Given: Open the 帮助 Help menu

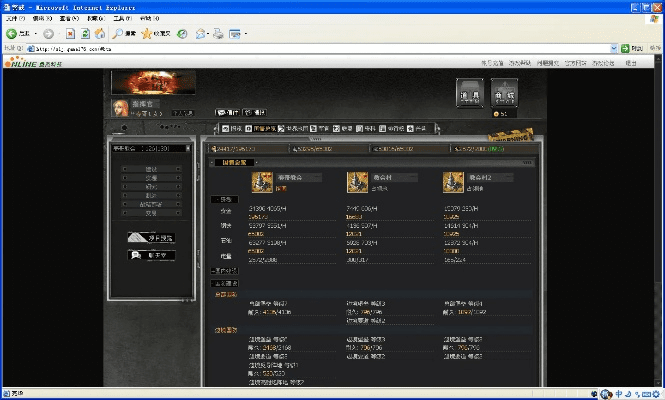Looking at the screenshot, I should pos(149,19).
